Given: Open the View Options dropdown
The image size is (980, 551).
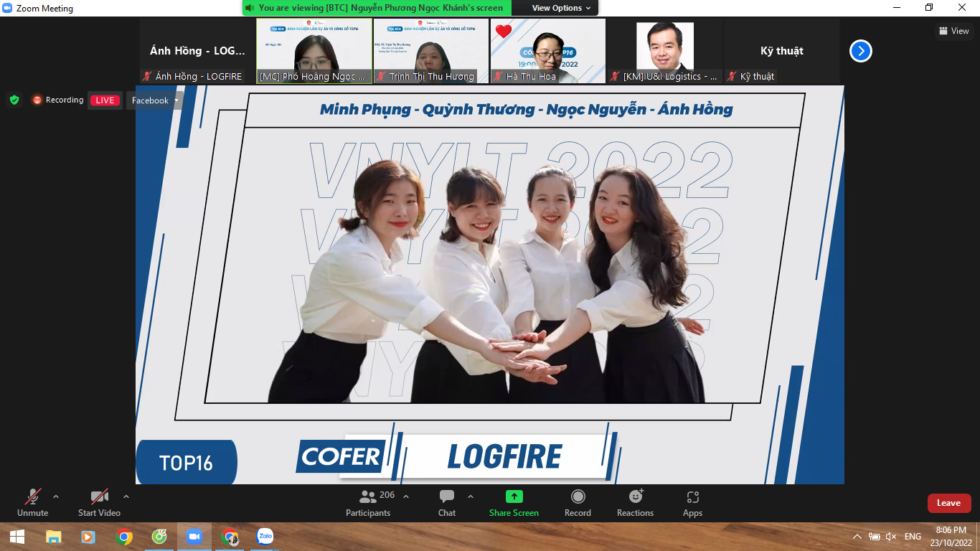Looking at the screenshot, I should click(x=561, y=8).
